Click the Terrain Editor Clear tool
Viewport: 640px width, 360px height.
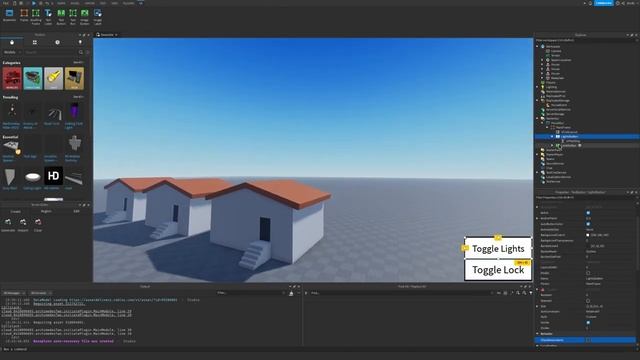[38, 224]
